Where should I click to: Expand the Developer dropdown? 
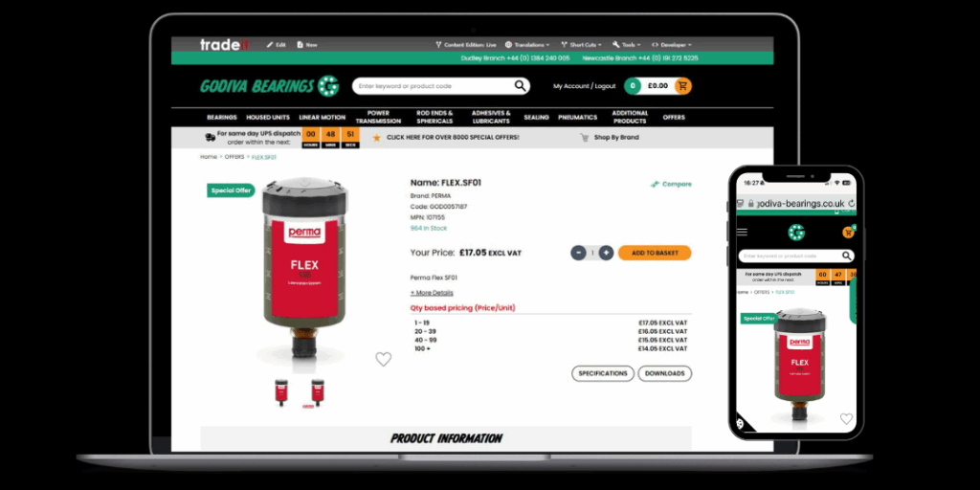[x=672, y=45]
